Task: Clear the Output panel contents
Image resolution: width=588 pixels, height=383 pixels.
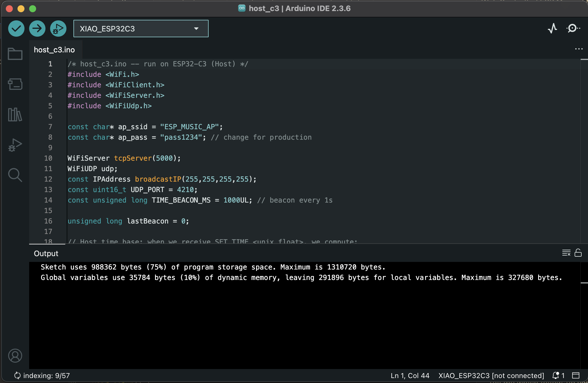Action: coord(566,253)
